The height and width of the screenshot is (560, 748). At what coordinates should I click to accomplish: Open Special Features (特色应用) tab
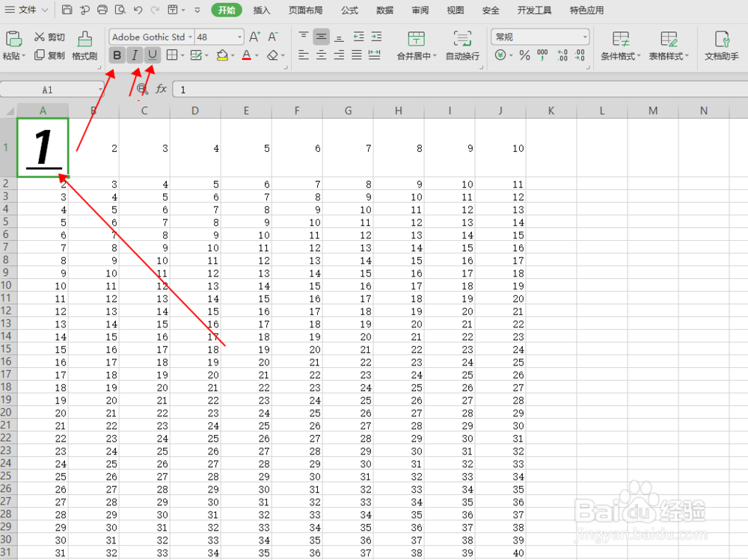586,10
